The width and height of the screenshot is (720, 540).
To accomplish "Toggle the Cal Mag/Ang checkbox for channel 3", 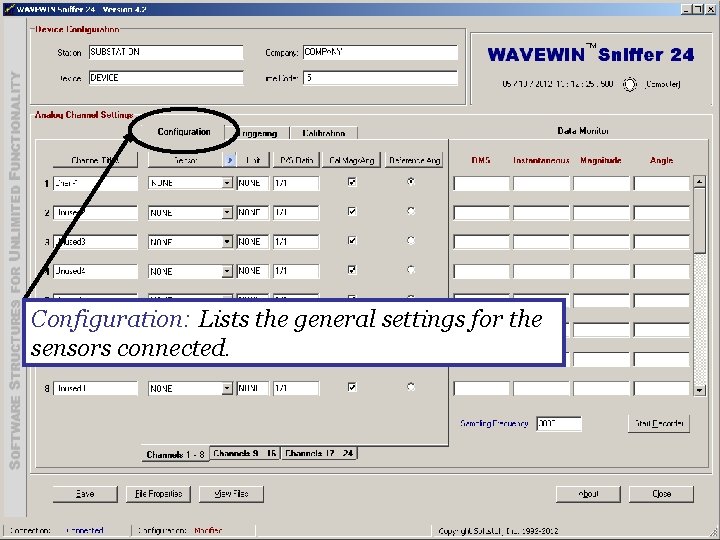I will tap(352, 241).
